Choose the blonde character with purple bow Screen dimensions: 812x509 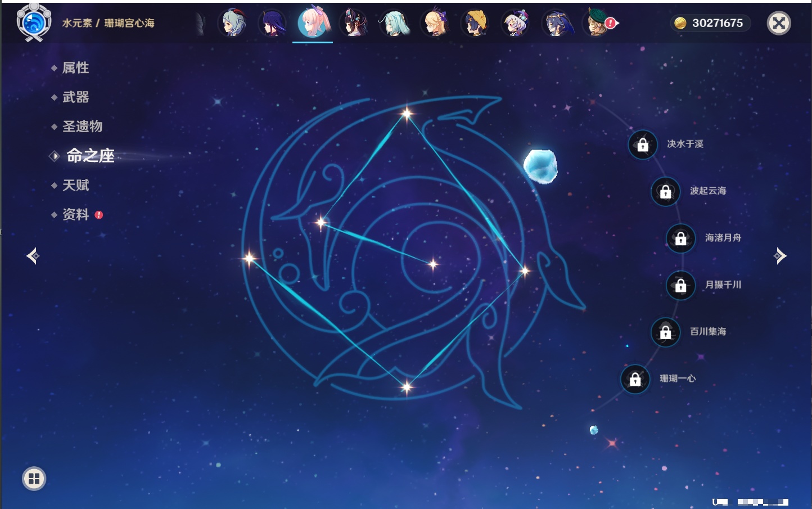435,23
